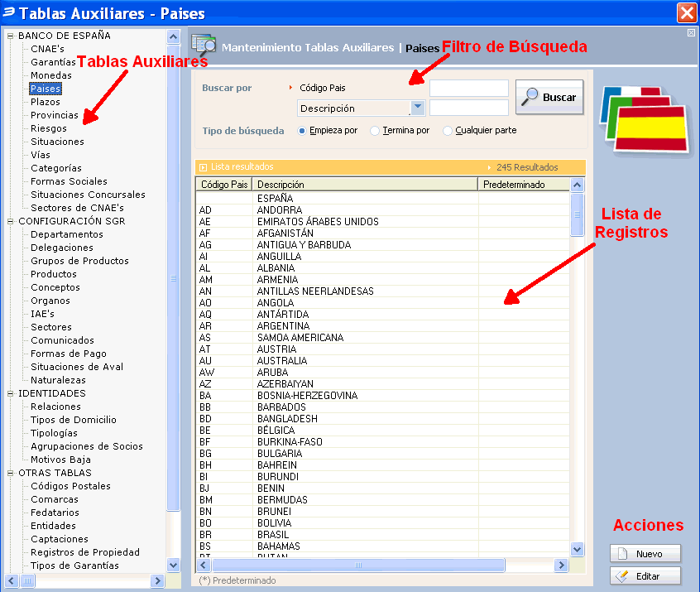
Task: Collapse the BANCO DE ESPAÑA tree node
Action: tap(10, 36)
